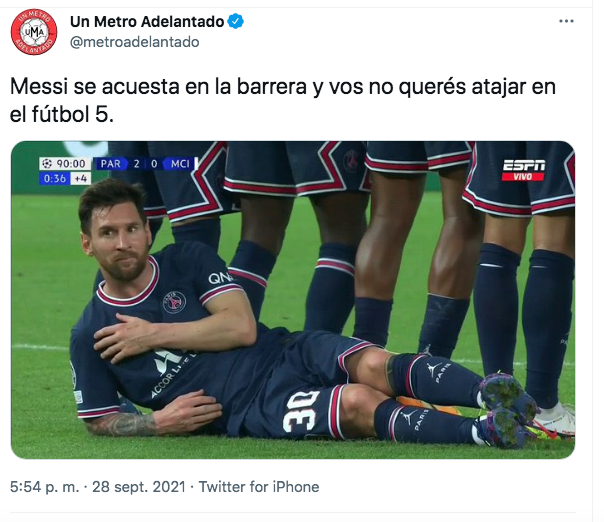Click the PAR team label in the scoreboard
This screenshot has width=604, height=522.
111,164
